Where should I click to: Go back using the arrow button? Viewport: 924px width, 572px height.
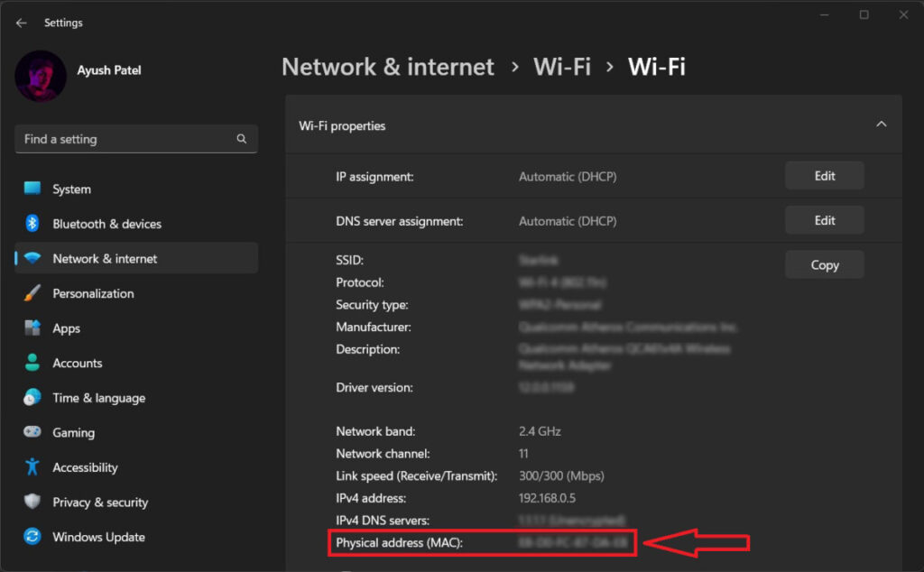tap(21, 23)
